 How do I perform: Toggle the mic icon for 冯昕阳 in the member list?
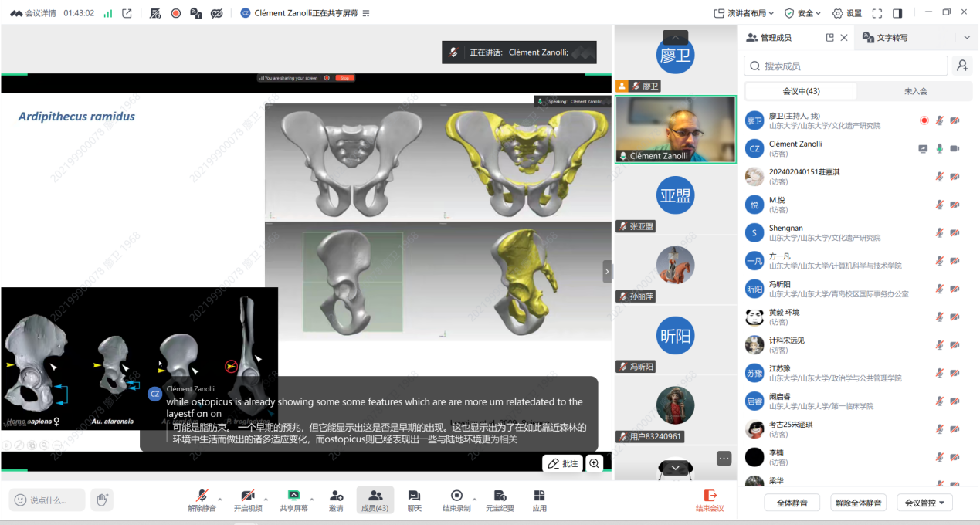pos(940,289)
